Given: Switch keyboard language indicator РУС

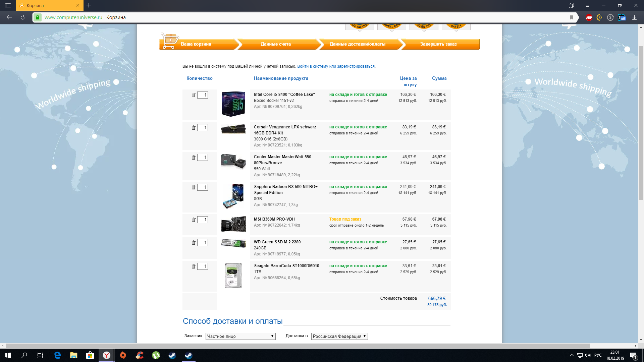Looking at the screenshot, I should 598,355.
